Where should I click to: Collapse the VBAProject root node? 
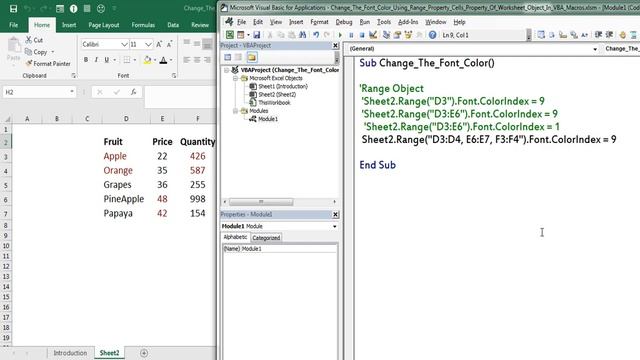[227, 70]
